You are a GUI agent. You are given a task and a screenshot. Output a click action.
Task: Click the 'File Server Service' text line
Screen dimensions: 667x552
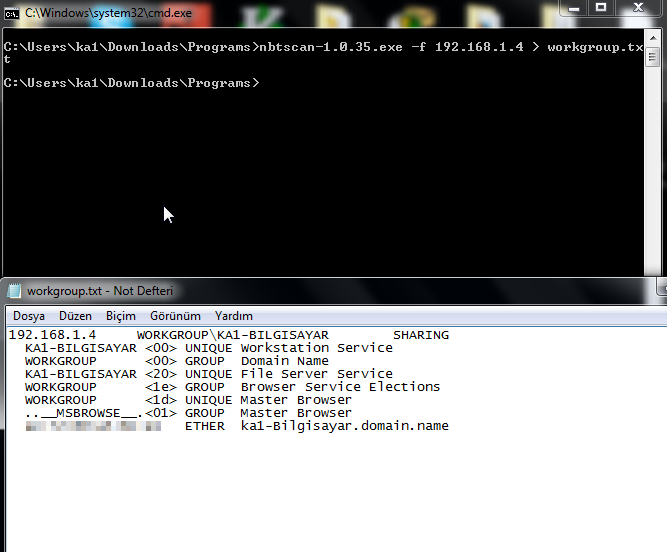315,374
